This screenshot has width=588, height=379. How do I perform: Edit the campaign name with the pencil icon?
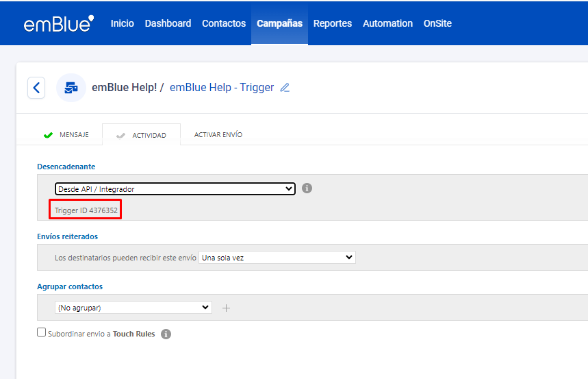[285, 88]
